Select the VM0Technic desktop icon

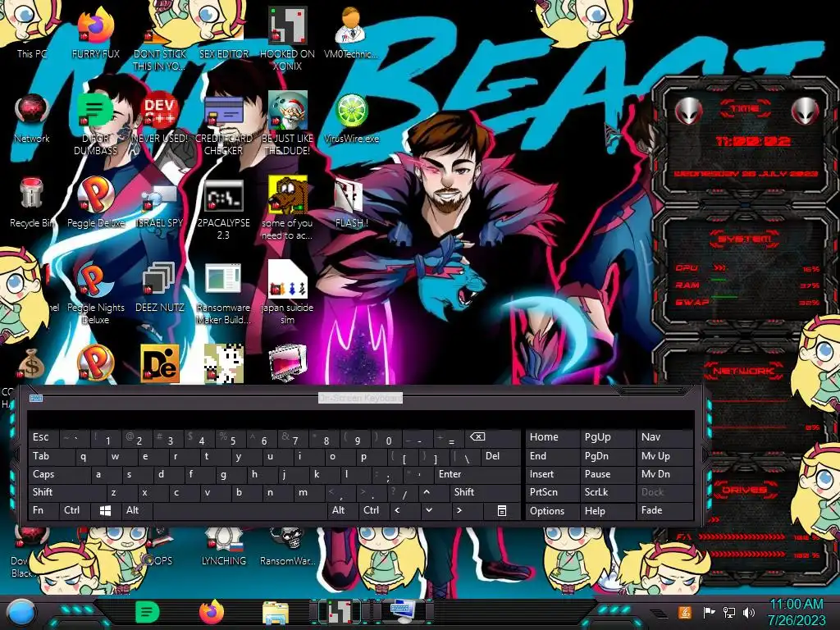351,33
